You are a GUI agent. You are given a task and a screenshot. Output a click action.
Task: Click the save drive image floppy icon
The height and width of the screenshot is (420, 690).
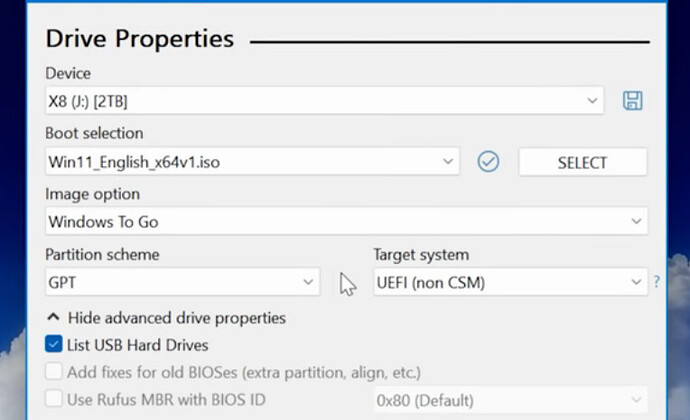(x=632, y=100)
